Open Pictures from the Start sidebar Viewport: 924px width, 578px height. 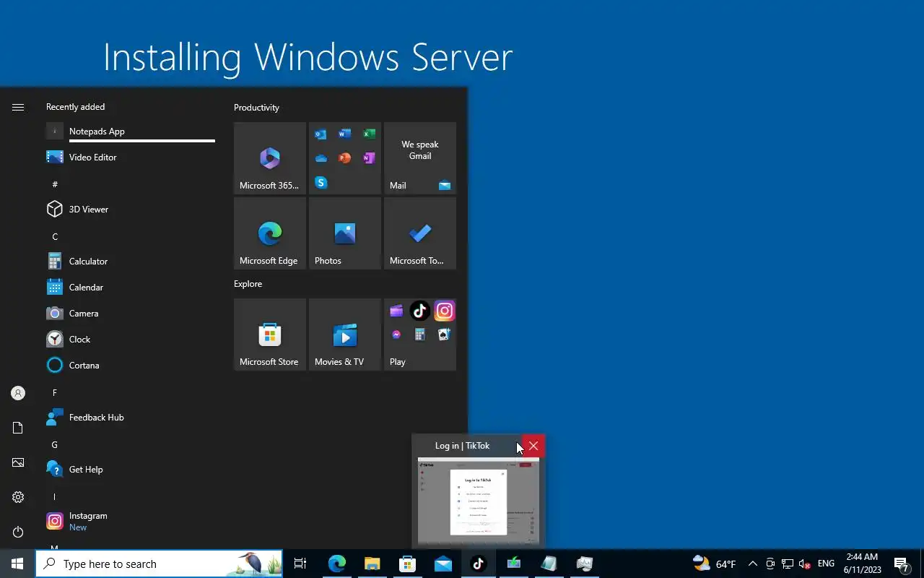pyautogui.click(x=18, y=462)
